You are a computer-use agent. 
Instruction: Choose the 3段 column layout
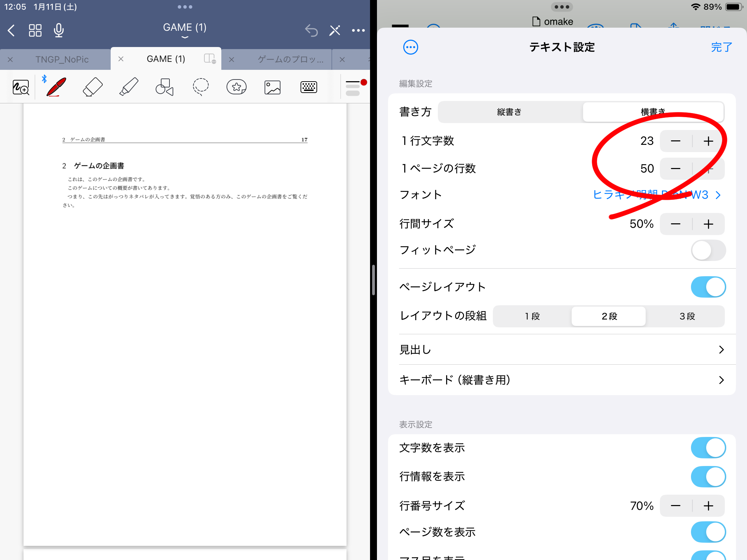pos(687,316)
